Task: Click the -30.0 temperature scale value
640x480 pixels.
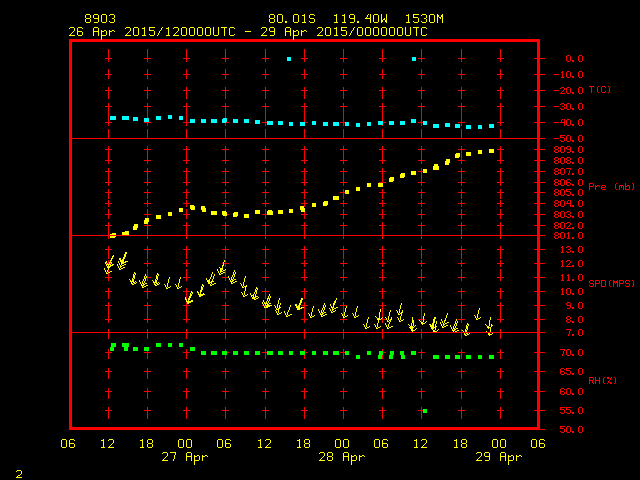Action: [569, 107]
